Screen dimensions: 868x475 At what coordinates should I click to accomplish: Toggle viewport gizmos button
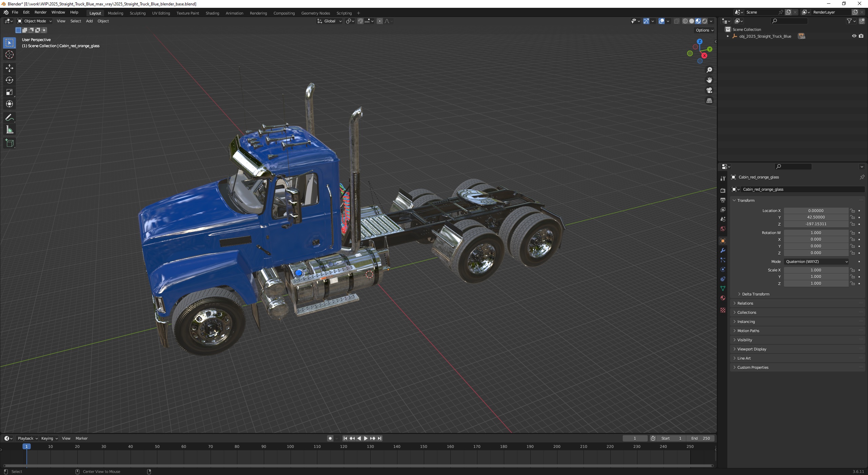(646, 21)
